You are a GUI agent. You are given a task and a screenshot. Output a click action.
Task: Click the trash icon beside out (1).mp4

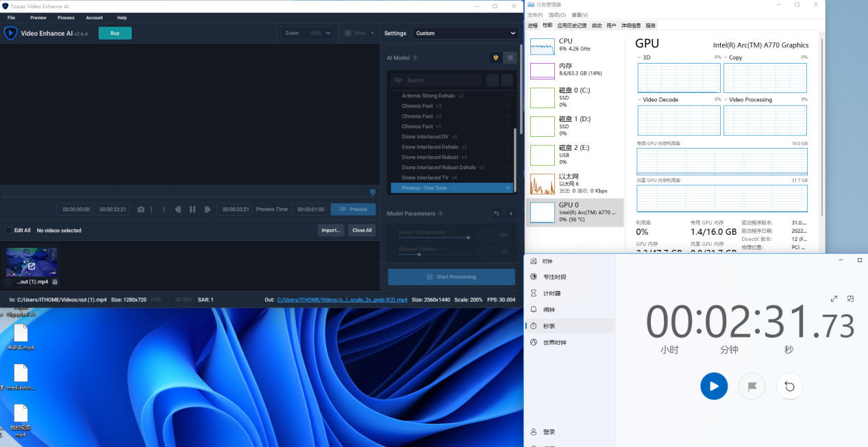point(55,282)
